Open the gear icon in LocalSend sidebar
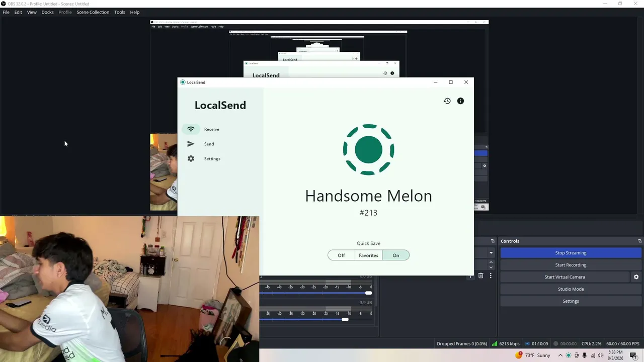Viewport: 644px width, 362px height. click(x=191, y=159)
